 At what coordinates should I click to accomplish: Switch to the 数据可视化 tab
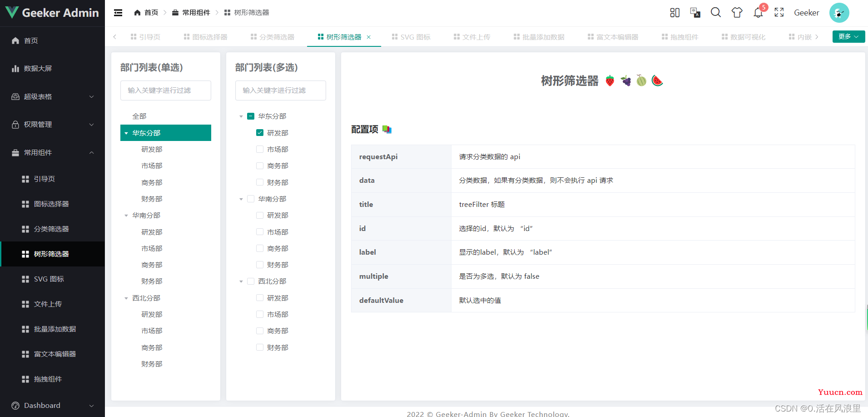pyautogui.click(x=744, y=37)
